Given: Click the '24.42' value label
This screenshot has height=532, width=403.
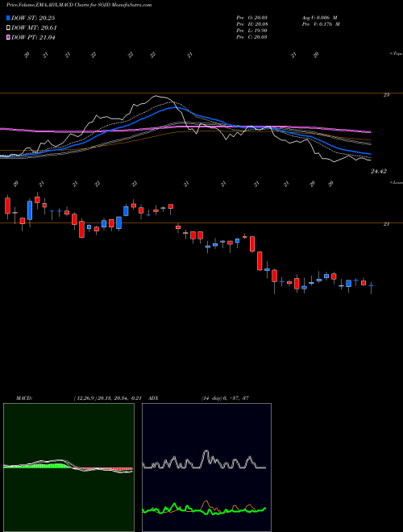Looking at the screenshot, I should (378, 172).
